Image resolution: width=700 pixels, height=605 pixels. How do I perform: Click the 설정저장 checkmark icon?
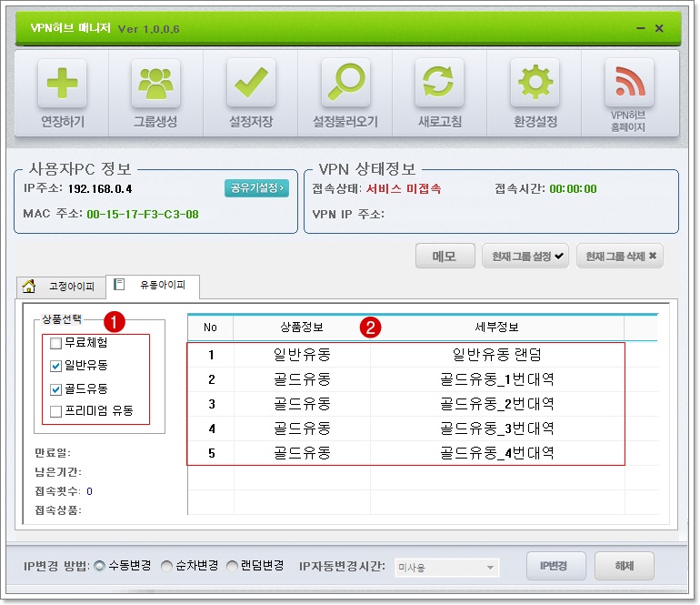point(251,84)
